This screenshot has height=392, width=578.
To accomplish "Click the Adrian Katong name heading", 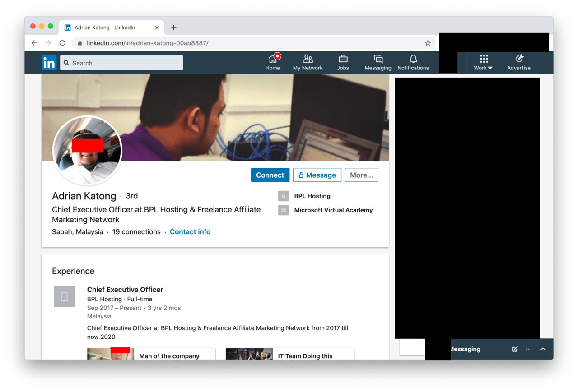I will coord(84,196).
